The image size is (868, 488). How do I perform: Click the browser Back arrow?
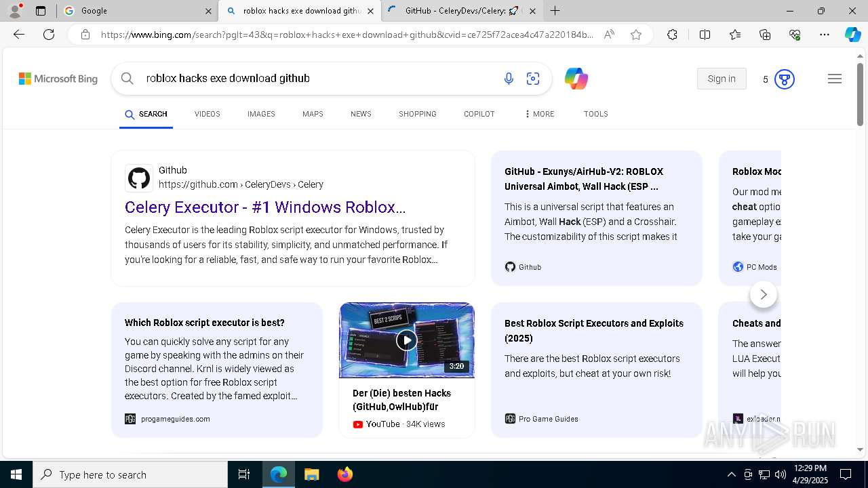(19, 35)
